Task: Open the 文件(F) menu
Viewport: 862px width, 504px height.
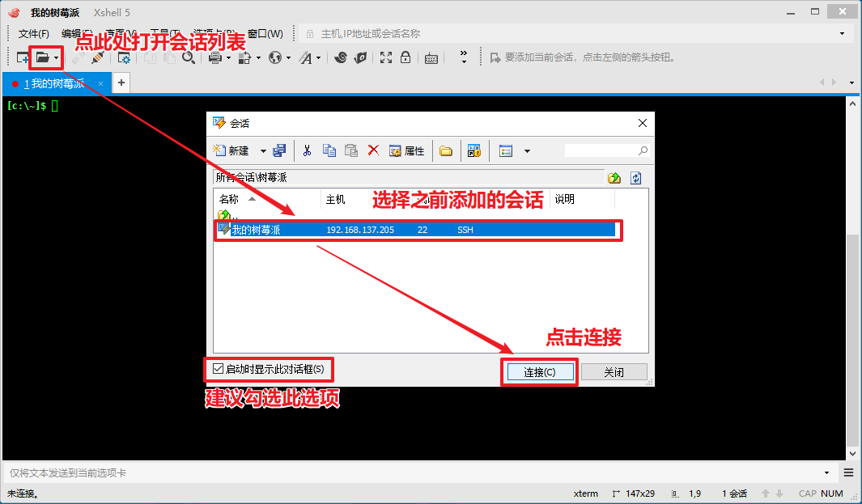Action: pyautogui.click(x=33, y=34)
